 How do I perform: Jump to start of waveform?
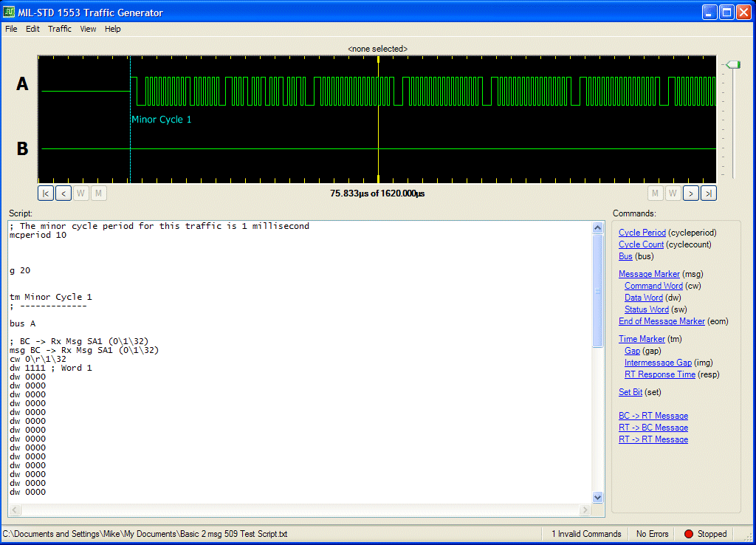[x=45, y=193]
